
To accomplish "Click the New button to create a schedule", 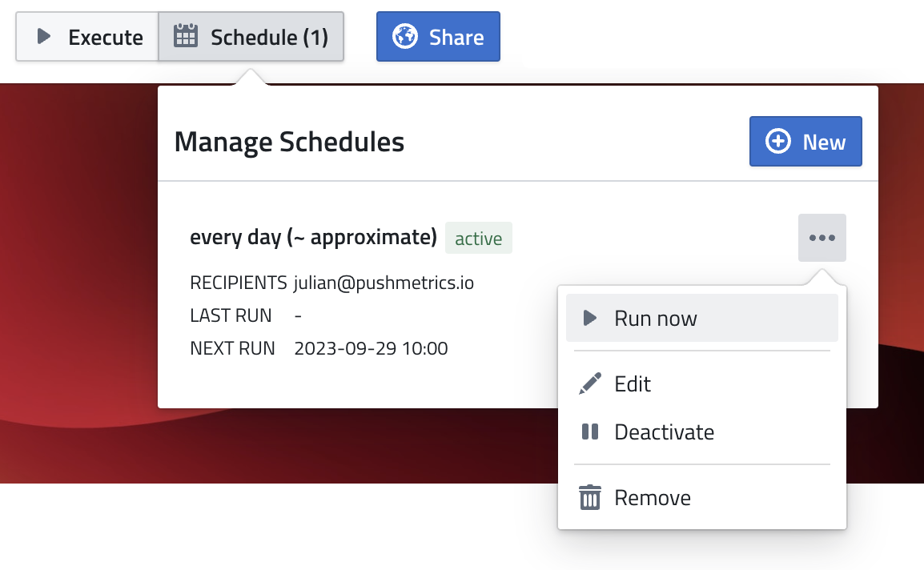I will click(x=805, y=141).
